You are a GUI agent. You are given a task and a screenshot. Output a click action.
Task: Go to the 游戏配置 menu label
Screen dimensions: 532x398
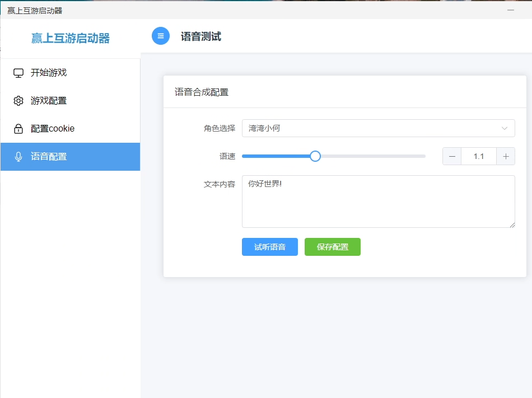49,101
